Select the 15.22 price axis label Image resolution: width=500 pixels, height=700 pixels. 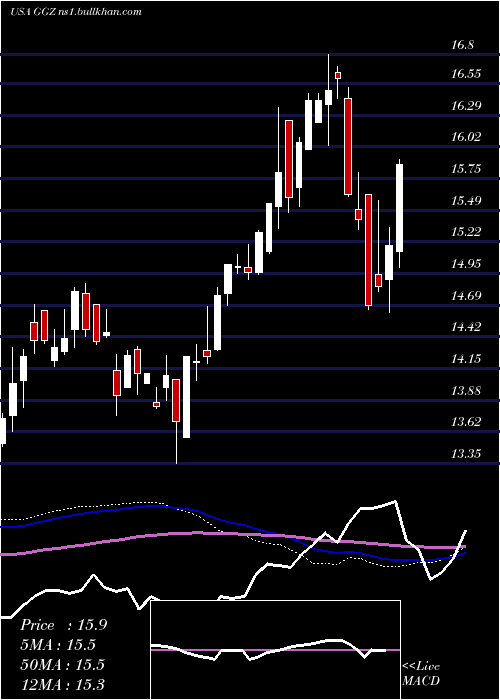point(466,232)
